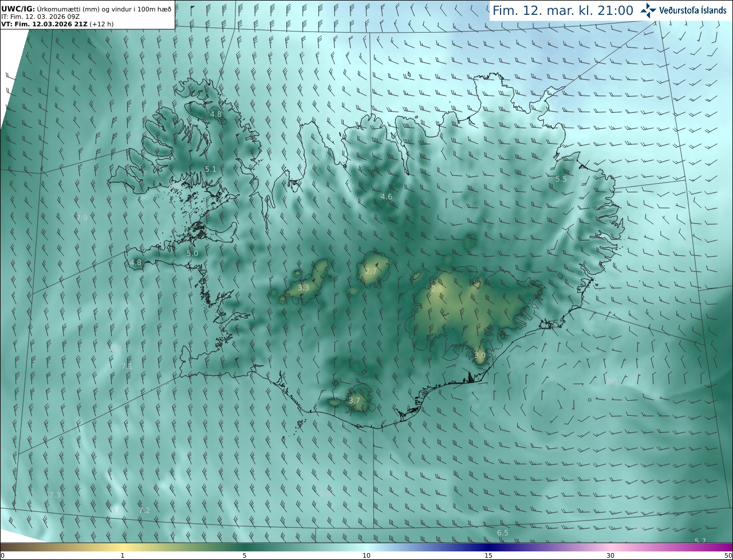
Task: Click the 30 tick on the colorbar
Action: pos(610,555)
